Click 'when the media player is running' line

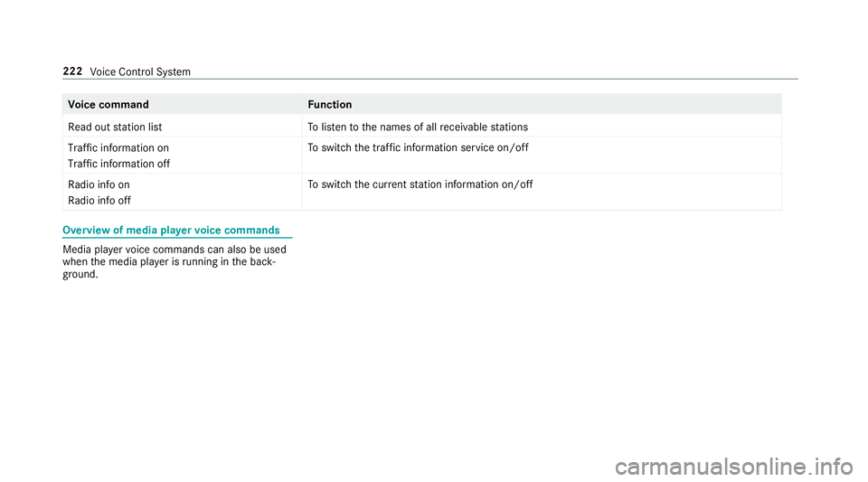click(x=169, y=261)
